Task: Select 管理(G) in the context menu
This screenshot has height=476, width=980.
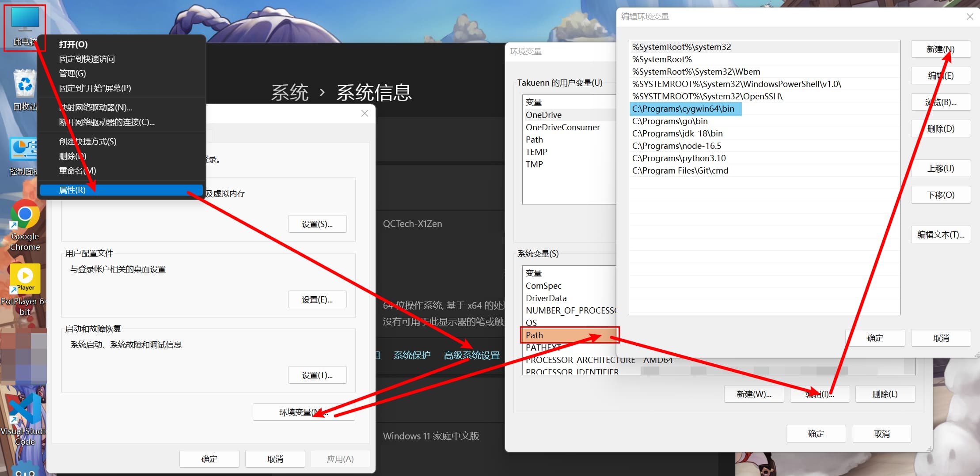Action: click(72, 73)
